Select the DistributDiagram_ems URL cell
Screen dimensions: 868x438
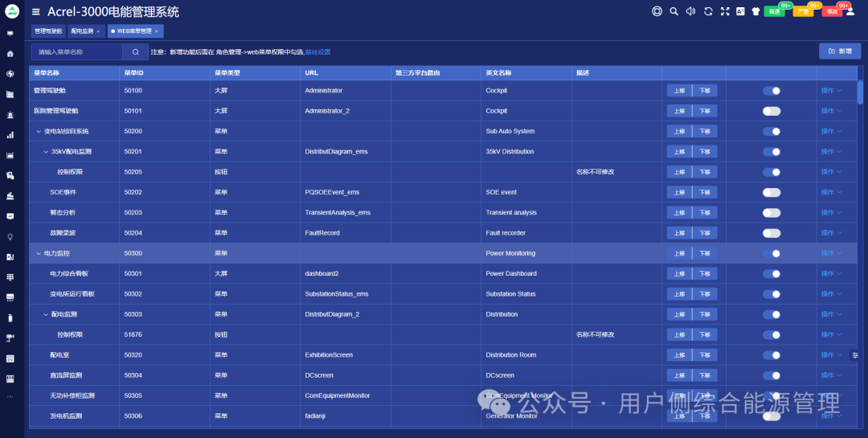point(346,152)
